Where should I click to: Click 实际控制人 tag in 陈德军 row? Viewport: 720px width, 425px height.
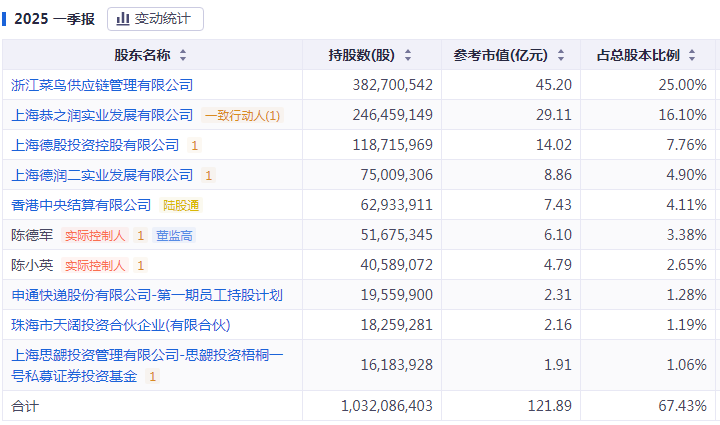pos(95,235)
